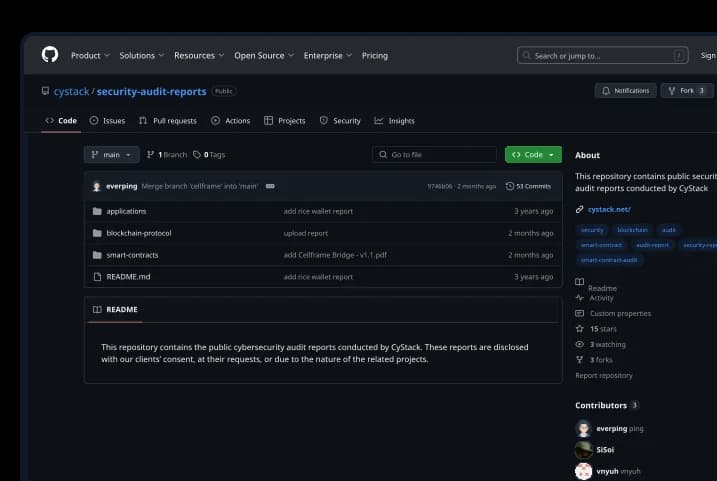Open the green Code dropdown button
This screenshot has height=481, width=717.
533,155
